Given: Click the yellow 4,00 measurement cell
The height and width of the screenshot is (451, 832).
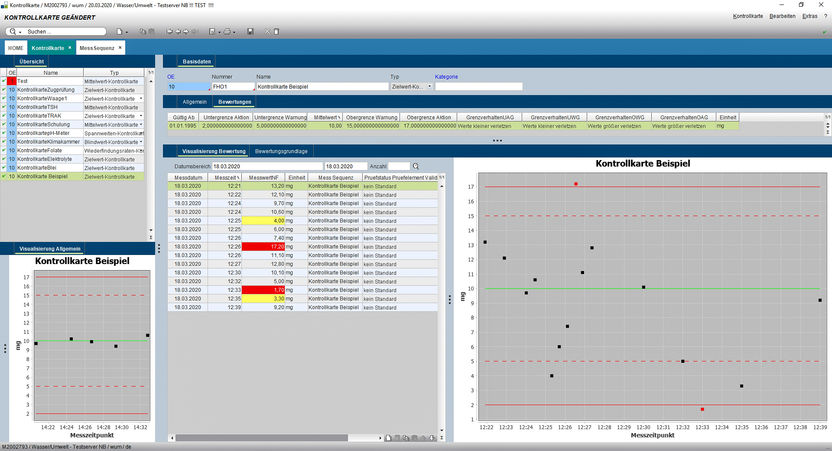Looking at the screenshot, I should pos(263,221).
